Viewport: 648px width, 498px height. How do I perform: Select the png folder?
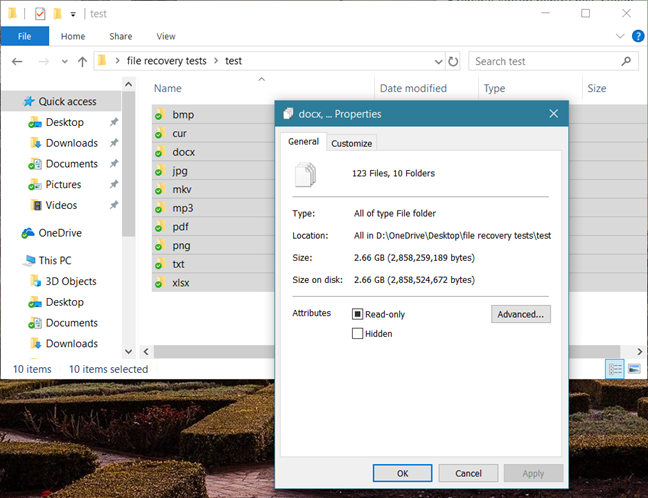tap(181, 245)
